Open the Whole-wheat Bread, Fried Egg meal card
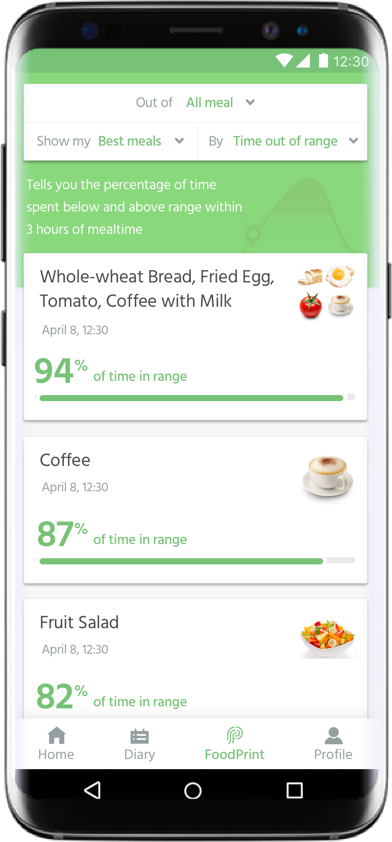The image size is (392, 842). 195,337
